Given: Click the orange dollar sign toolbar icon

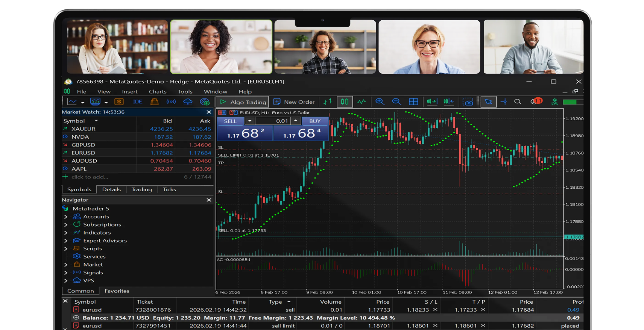Looking at the screenshot, I should point(119,102).
